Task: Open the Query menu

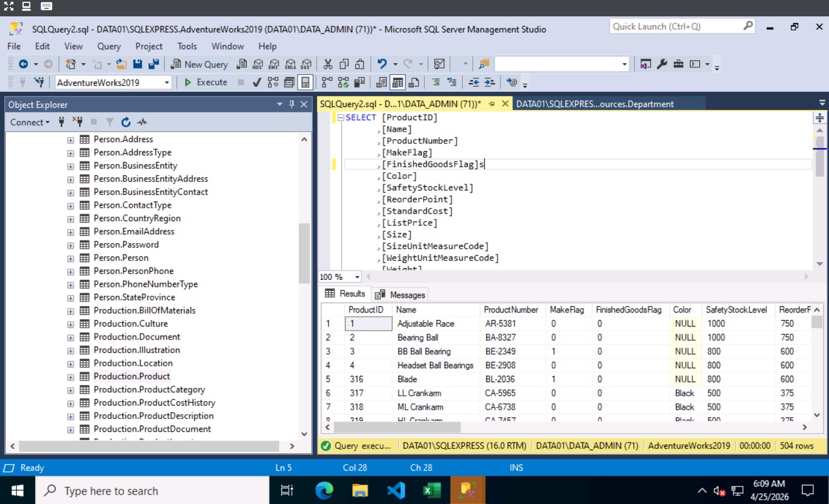Action: (108, 46)
